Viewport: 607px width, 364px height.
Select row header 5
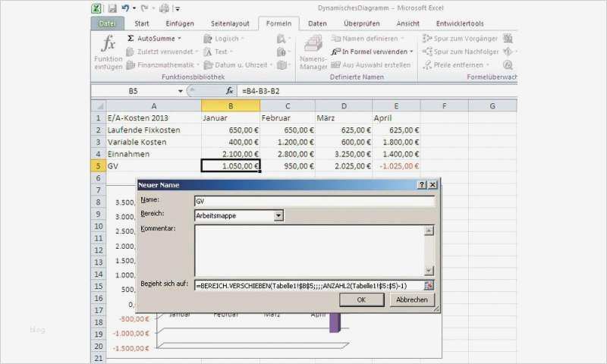click(x=99, y=166)
